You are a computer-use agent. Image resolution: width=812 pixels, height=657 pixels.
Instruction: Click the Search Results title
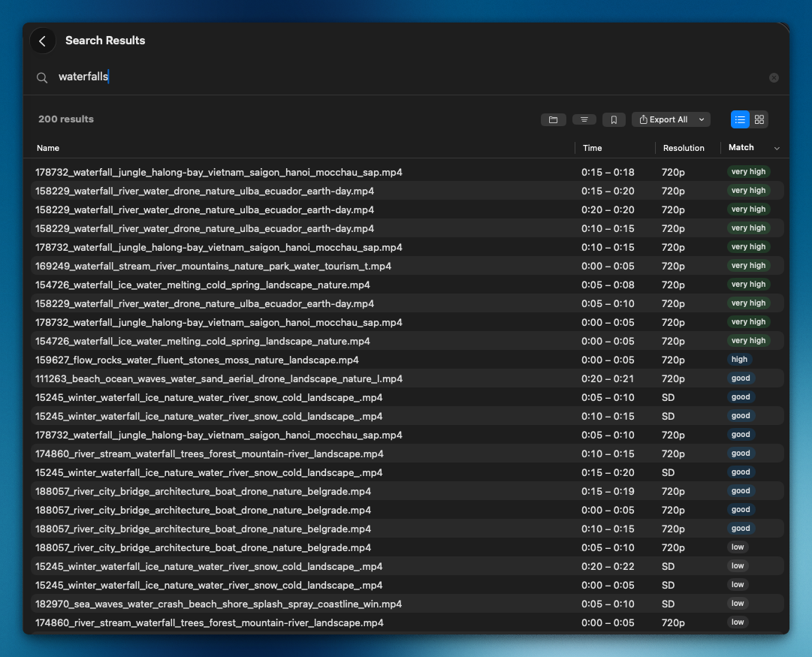[105, 41]
